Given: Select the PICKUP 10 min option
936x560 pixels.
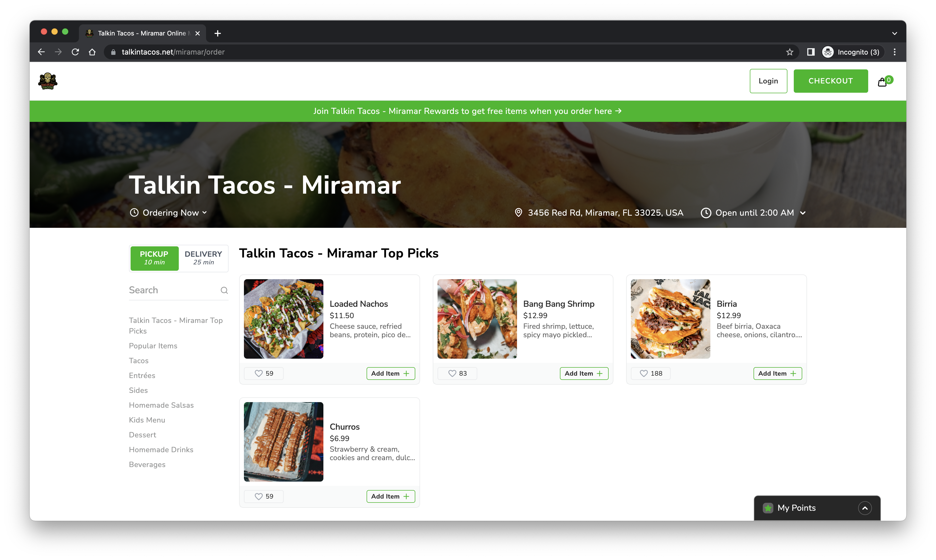Looking at the screenshot, I should point(154,258).
